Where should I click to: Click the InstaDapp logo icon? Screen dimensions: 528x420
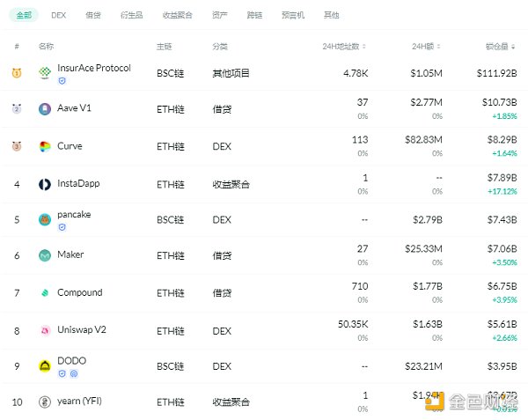45,183
